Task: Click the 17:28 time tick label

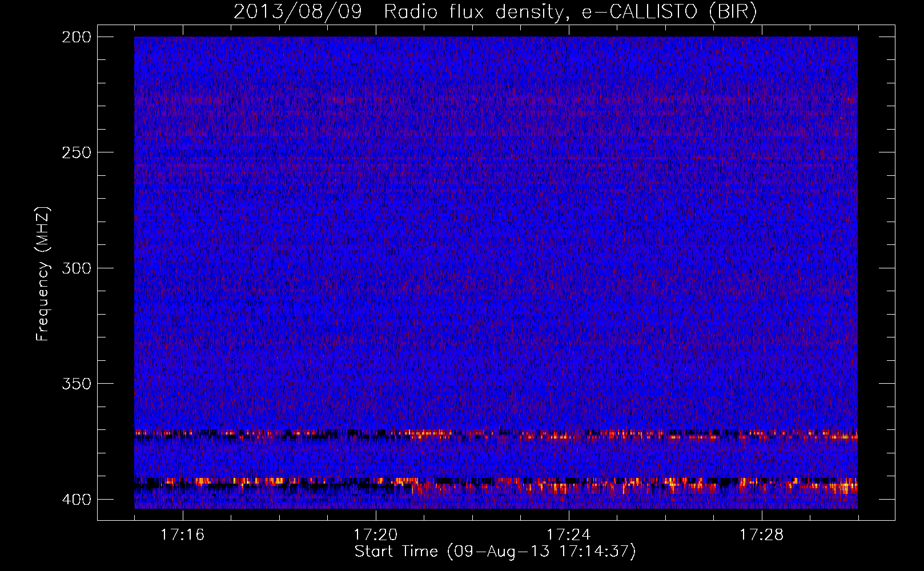Action: 761,534
